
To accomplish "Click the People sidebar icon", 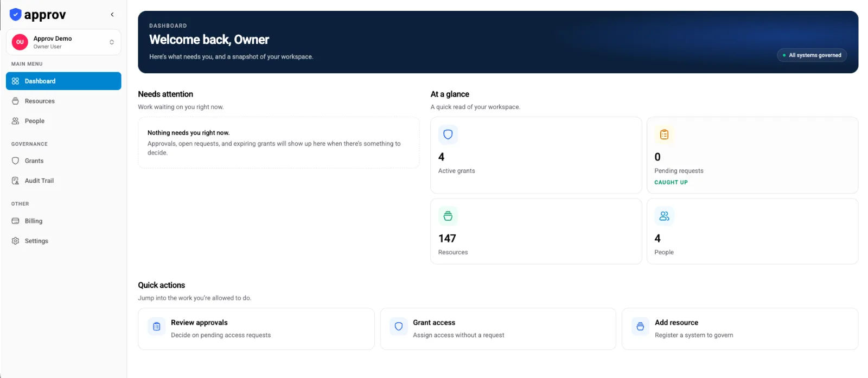I will (x=15, y=121).
